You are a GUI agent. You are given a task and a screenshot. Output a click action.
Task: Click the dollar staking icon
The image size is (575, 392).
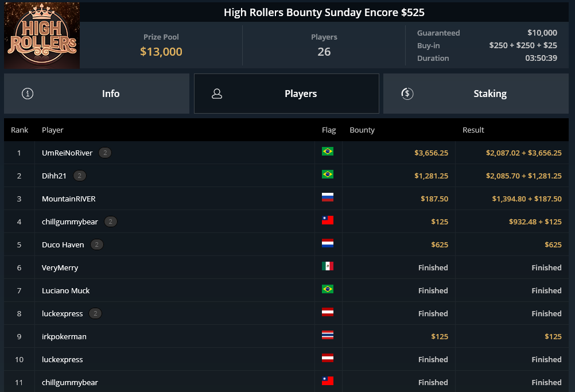point(407,94)
